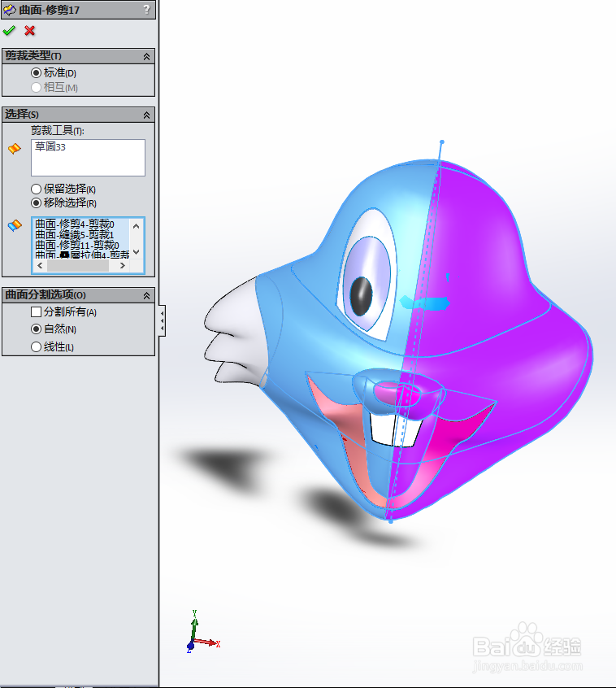Click the list's scroll left arrow
Image resolution: width=616 pixels, height=688 pixels.
pos(40,265)
